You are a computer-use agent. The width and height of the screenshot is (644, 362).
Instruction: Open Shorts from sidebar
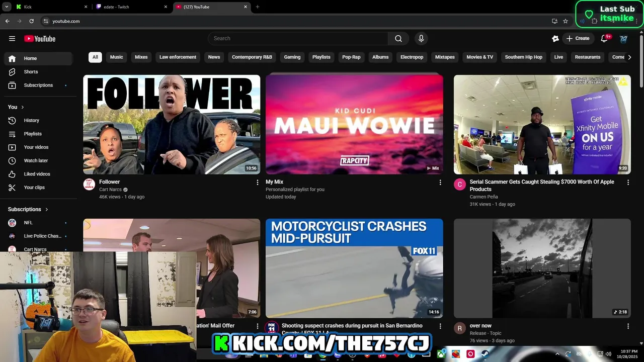[x=38, y=72]
